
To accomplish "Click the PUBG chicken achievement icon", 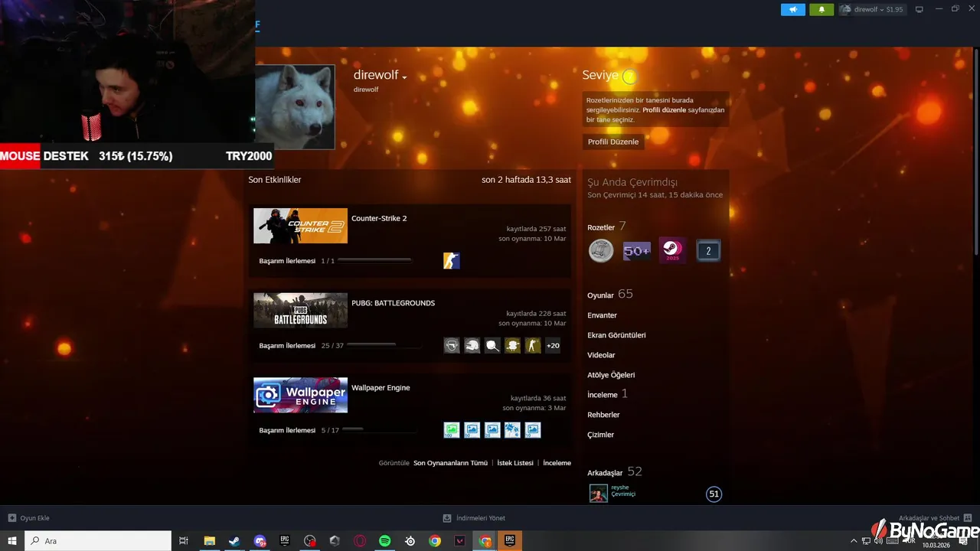I will 513,345.
